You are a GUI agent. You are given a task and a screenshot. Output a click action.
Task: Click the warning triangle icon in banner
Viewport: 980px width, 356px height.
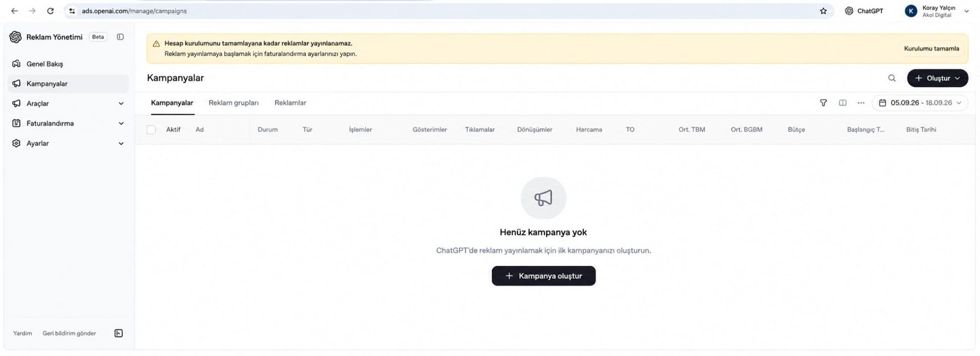pyautogui.click(x=156, y=44)
